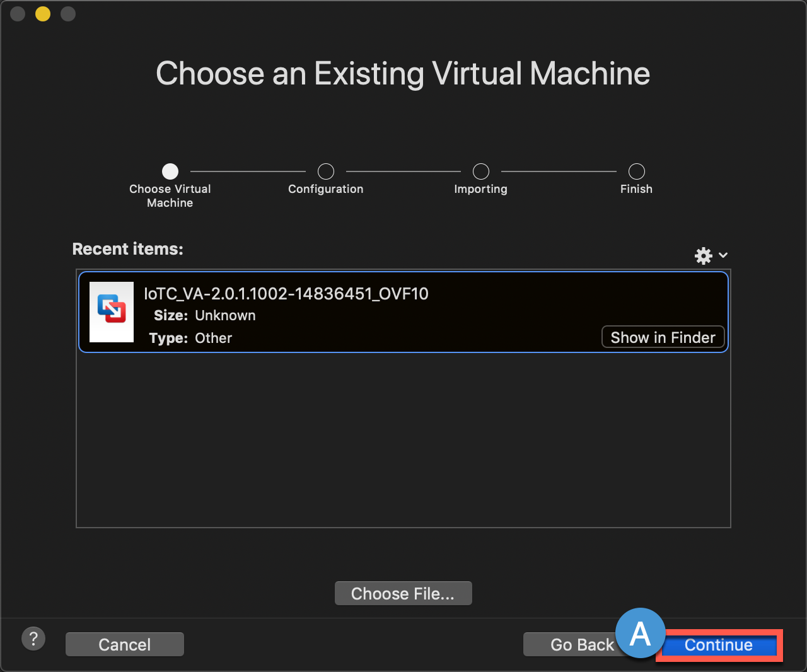This screenshot has height=672, width=807.
Task: Expand the chevron next to the gear
Action: click(x=723, y=255)
